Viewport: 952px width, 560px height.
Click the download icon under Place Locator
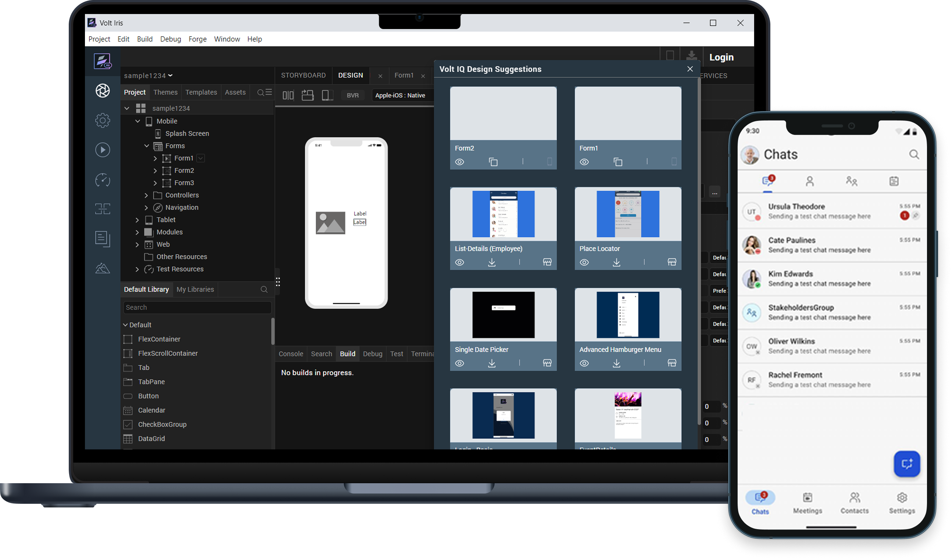point(616,262)
